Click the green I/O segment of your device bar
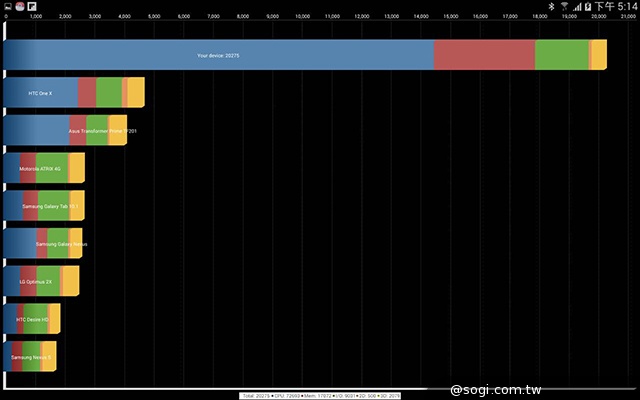This screenshot has width=640, height=400. coord(562,55)
